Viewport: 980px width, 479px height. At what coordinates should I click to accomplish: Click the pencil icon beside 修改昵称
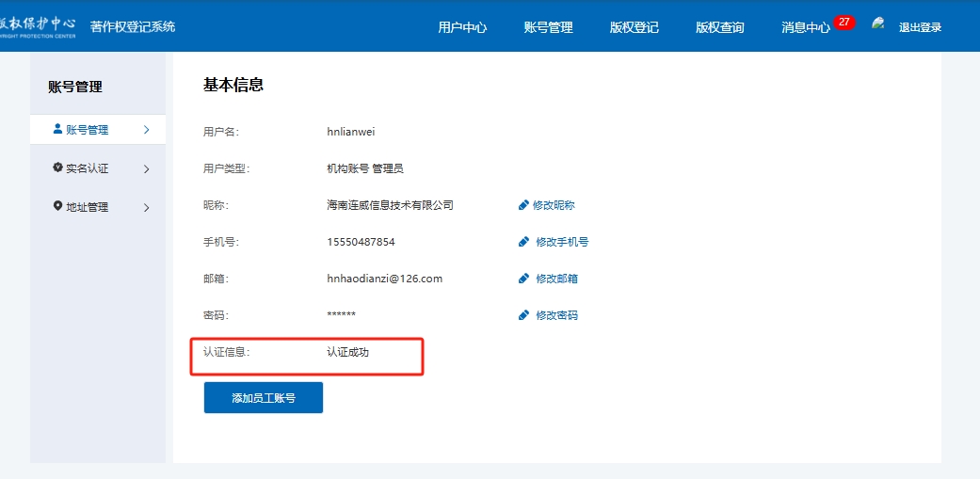(x=523, y=205)
